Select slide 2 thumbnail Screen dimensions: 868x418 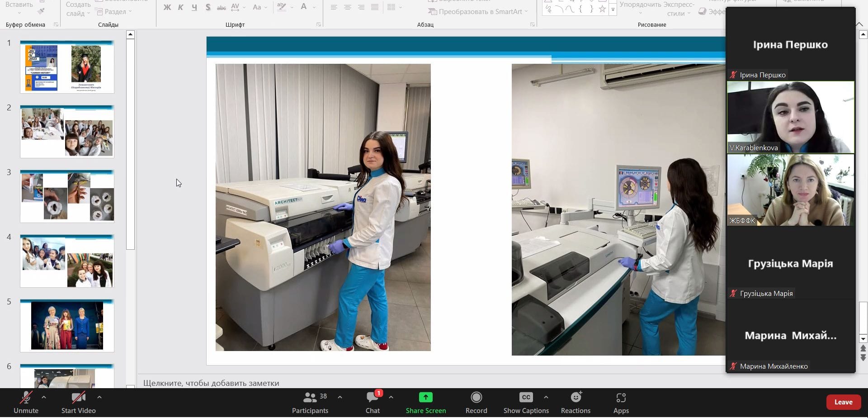(x=67, y=132)
